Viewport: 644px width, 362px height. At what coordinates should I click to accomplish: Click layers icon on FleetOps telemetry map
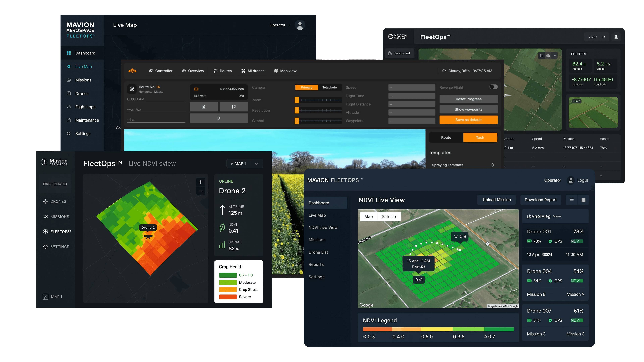(x=548, y=55)
